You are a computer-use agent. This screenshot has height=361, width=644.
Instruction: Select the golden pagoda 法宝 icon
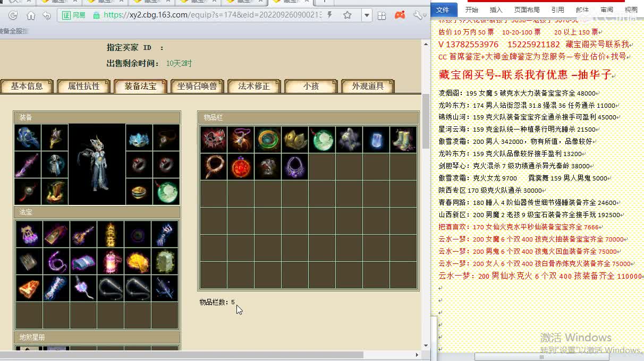111,234
